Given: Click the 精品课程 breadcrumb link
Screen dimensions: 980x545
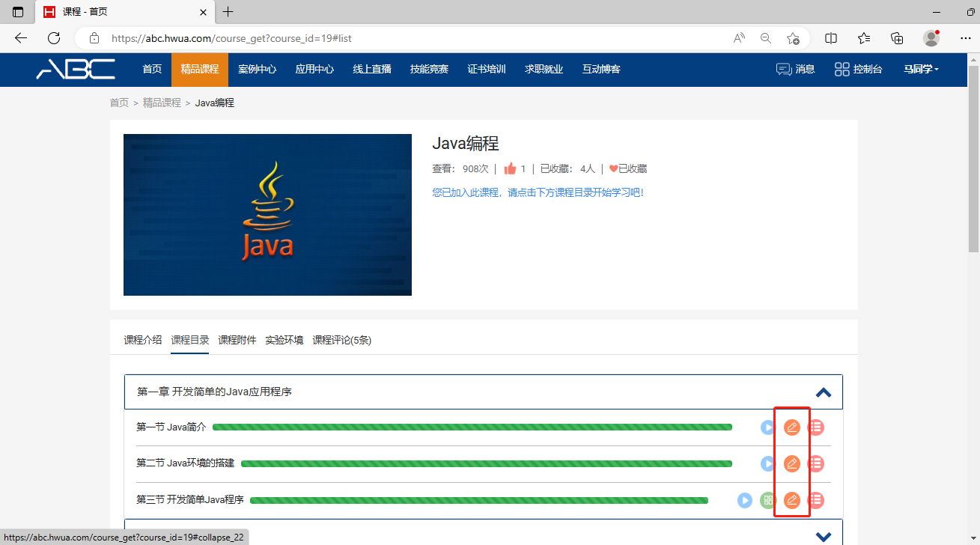Looking at the screenshot, I should pos(162,103).
